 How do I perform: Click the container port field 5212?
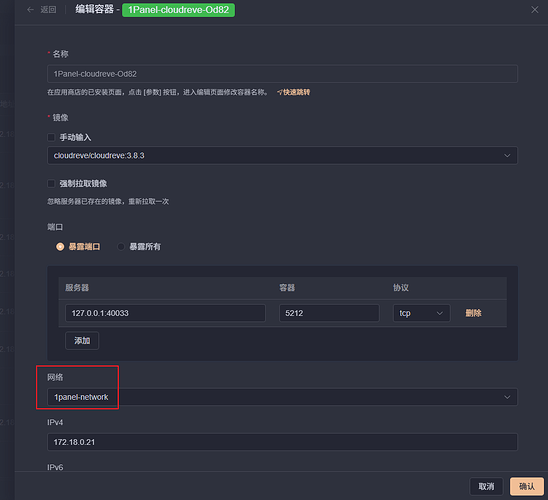click(329, 313)
